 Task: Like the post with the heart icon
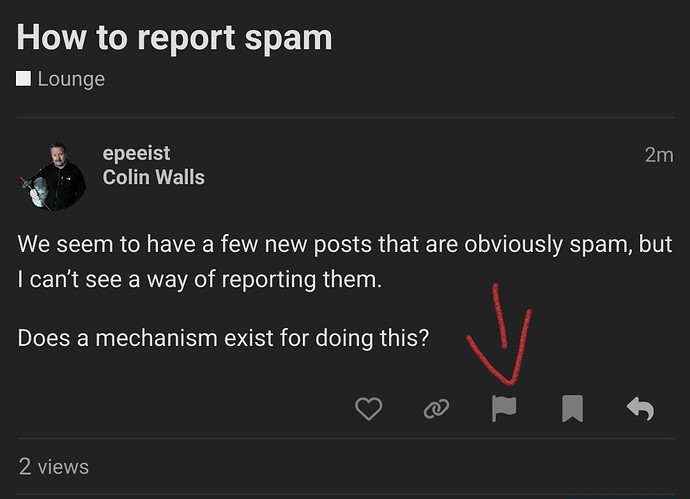369,408
